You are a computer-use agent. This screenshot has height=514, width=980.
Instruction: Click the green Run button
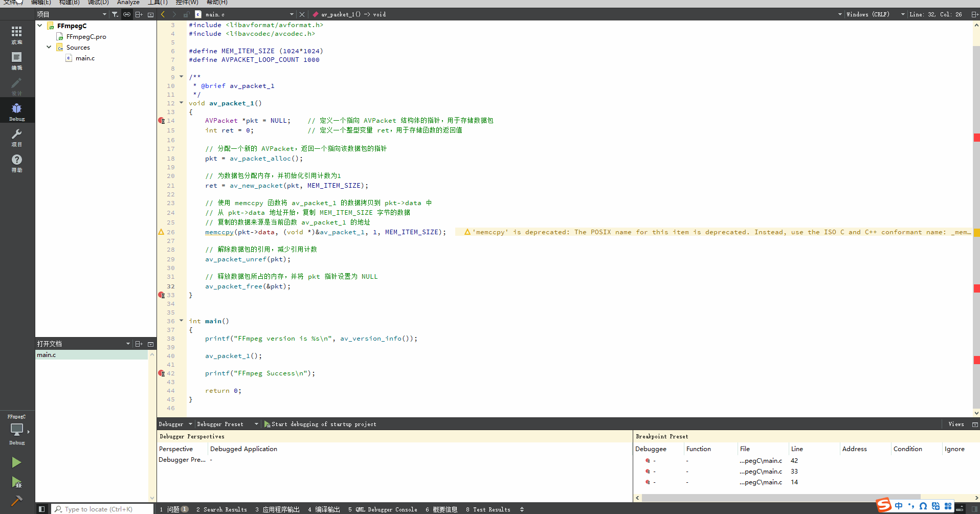(x=16, y=462)
